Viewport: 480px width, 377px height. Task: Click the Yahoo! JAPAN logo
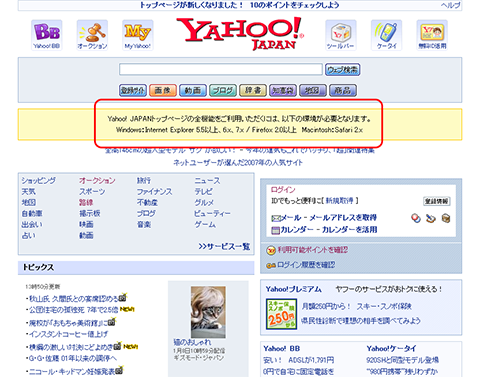tap(240, 34)
